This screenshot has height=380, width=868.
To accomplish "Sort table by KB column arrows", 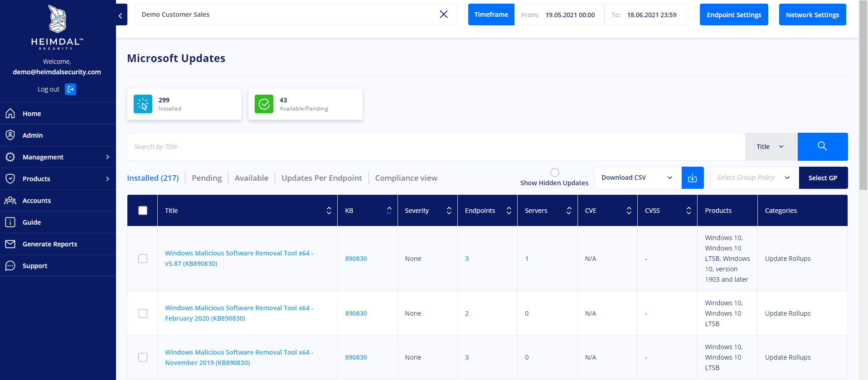I will pyautogui.click(x=389, y=211).
